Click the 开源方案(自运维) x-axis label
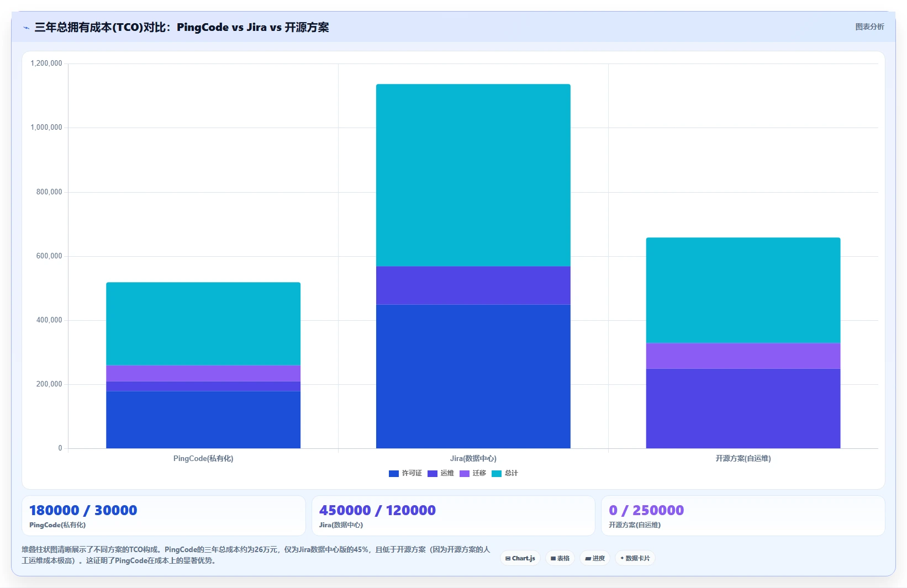907x588 pixels. tap(743, 458)
